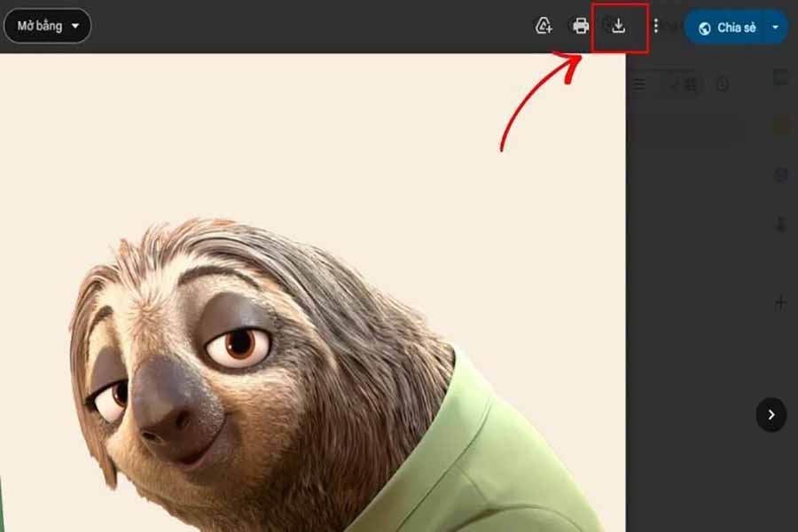This screenshot has width=798, height=532.
Task: Click the download icon in the toolbar
Action: [x=619, y=27]
